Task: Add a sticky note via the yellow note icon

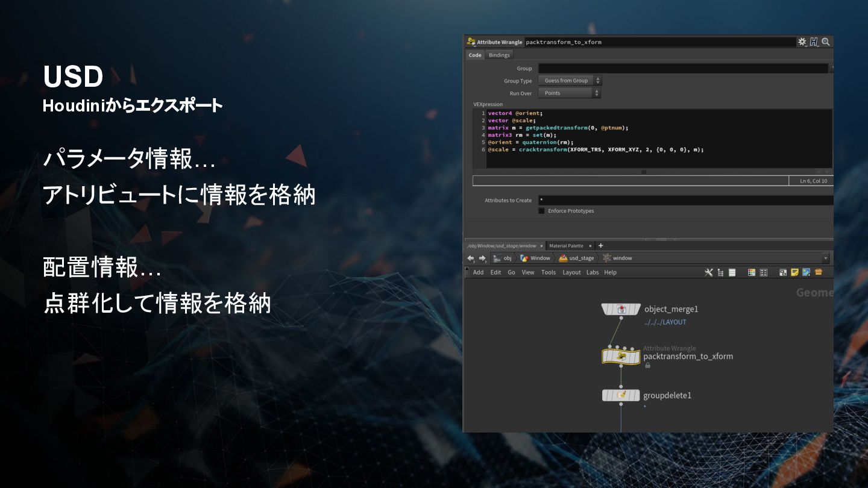Action: (x=795, y=272)
